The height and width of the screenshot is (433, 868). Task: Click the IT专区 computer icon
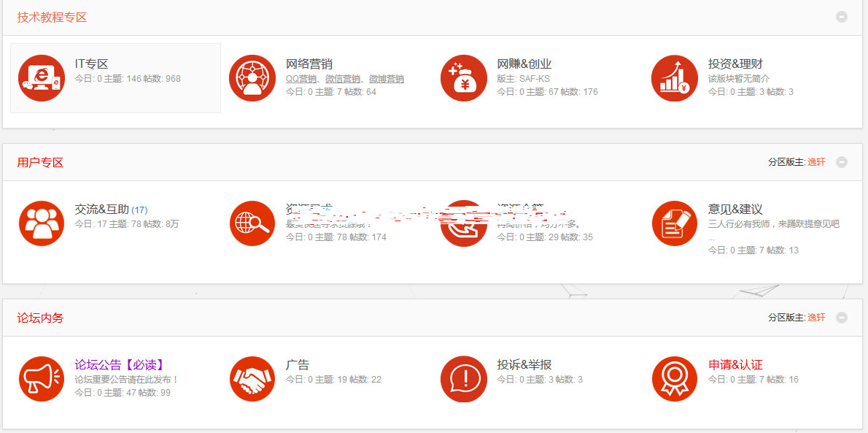[x=42, y=78]
